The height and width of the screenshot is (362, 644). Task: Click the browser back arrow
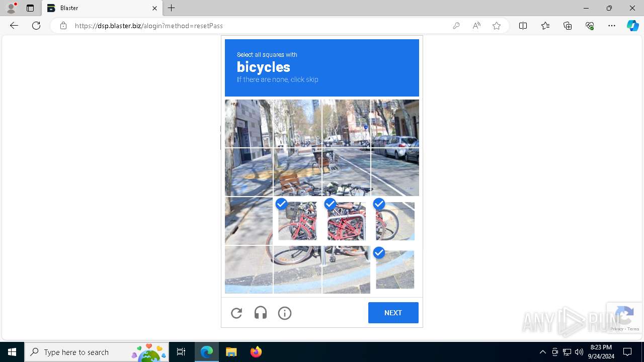point(14,26)
